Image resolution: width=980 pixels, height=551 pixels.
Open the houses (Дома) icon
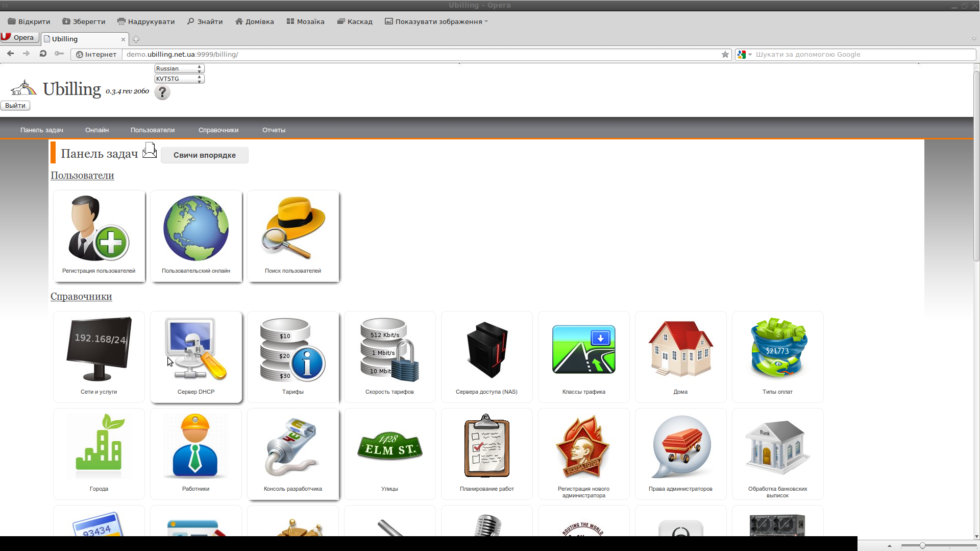point(681,349)
